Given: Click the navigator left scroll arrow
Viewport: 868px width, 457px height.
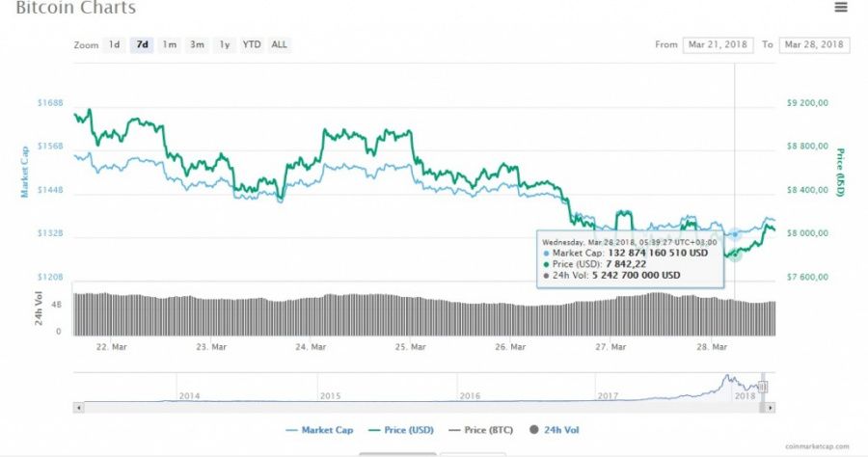Looking at the screenshot, I should point(79,408).
